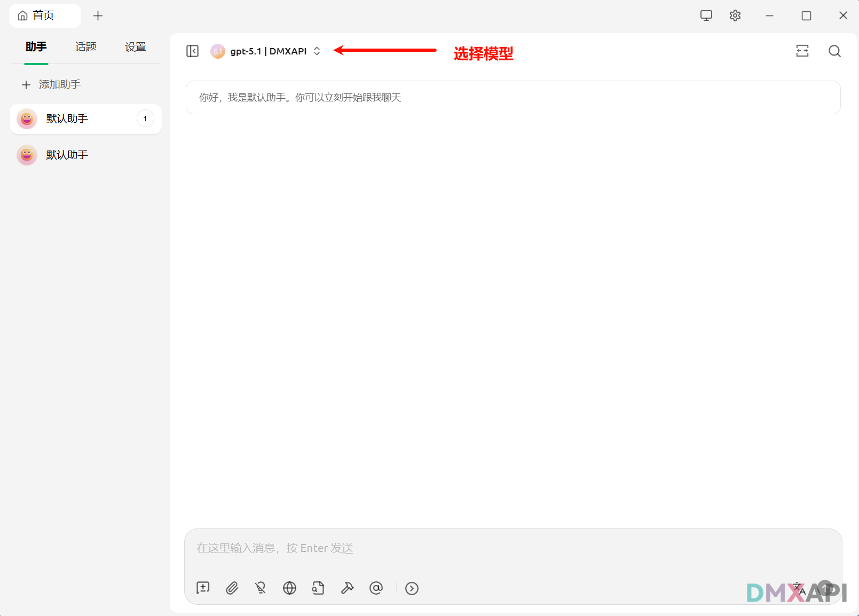Viewport: 859px width, 616px height.
Task: Collapse the left sidebar panel
Action: (x=192, y=51)
